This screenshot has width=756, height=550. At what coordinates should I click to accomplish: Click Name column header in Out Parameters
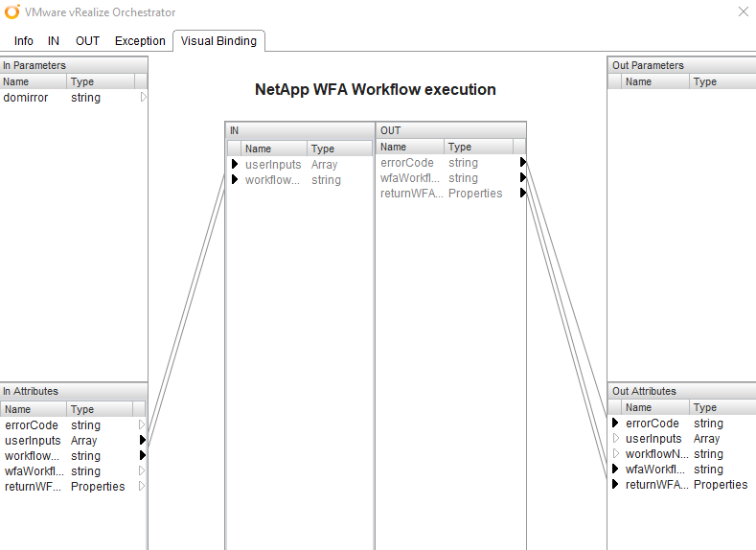(655, 81)
